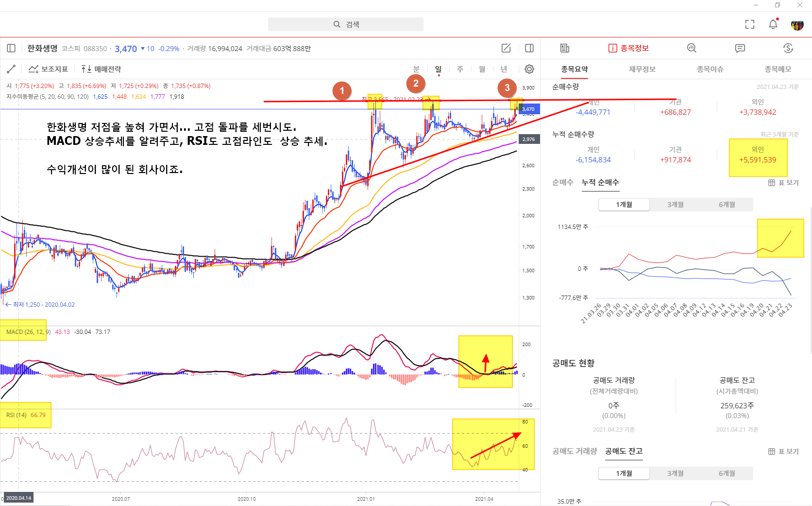The image size is (812, 506).
Task: Click the search magnifier icon
Action: (337, 24)
